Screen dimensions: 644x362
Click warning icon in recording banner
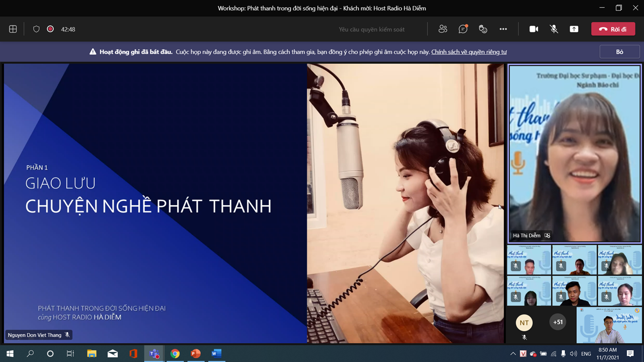93,52
